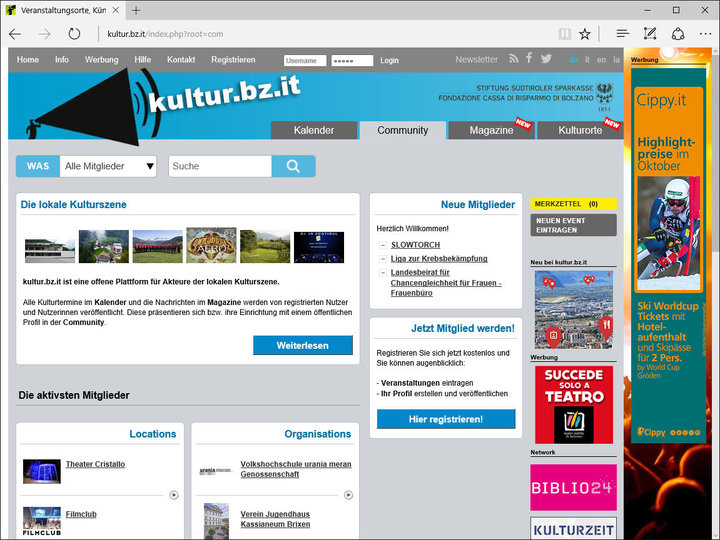Viewport: 720px width, 540px height.
Task: Click the Login button
Action: (389, 60)
